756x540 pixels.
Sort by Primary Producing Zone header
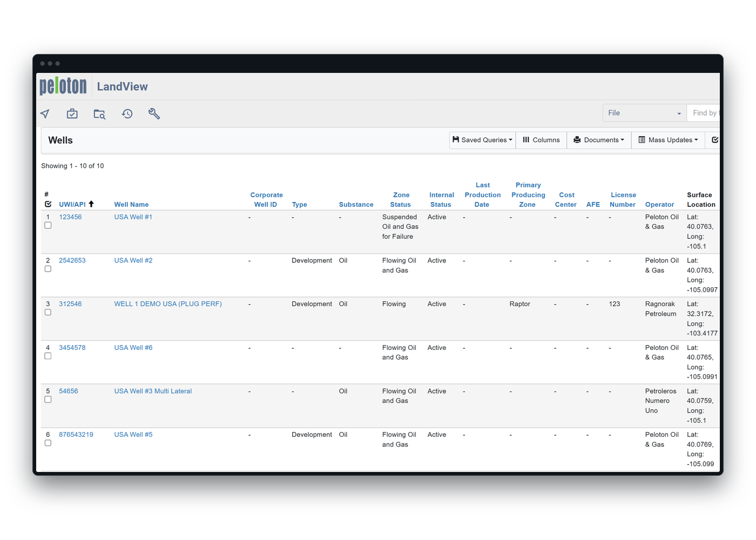coord(528,195)
